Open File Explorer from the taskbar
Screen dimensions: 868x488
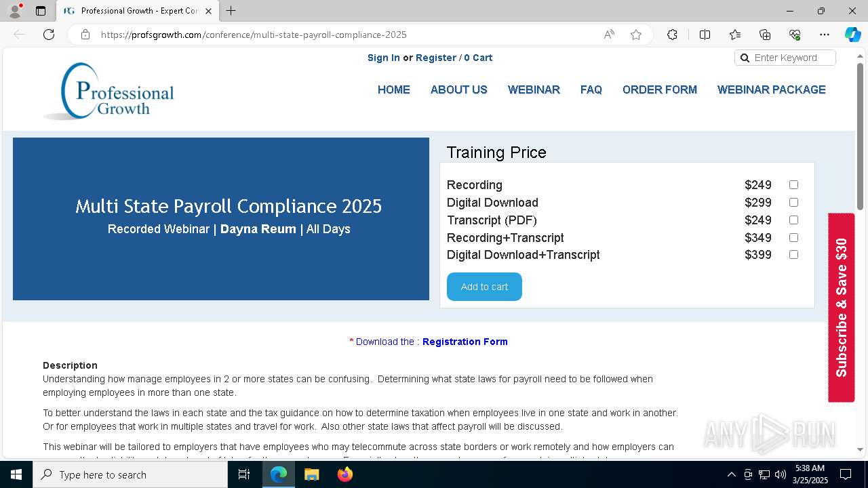point(312,474)
